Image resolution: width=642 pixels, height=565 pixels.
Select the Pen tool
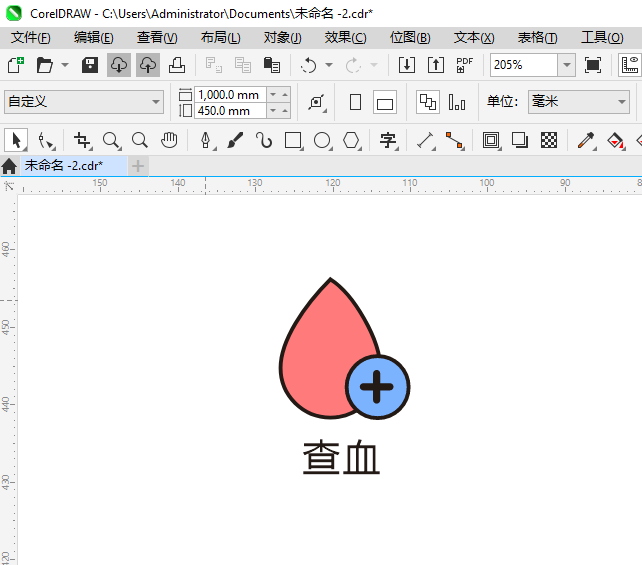pyautogui.click(x=206, y=140)
